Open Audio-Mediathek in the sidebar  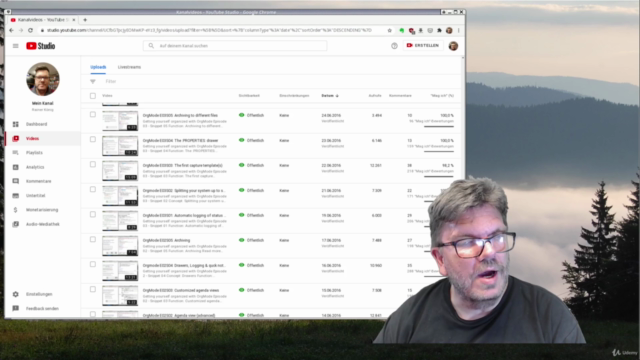[42, 224]
